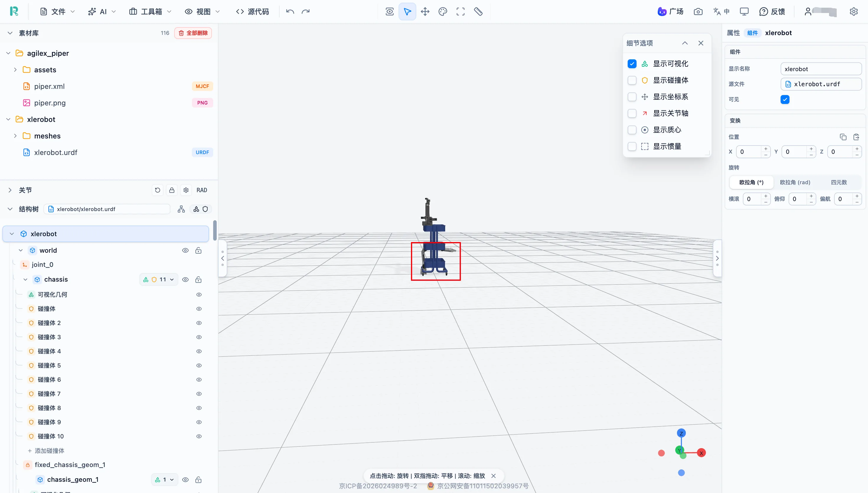
Task: Click the structure tree hierarchy icon
Action: [181, 209]
